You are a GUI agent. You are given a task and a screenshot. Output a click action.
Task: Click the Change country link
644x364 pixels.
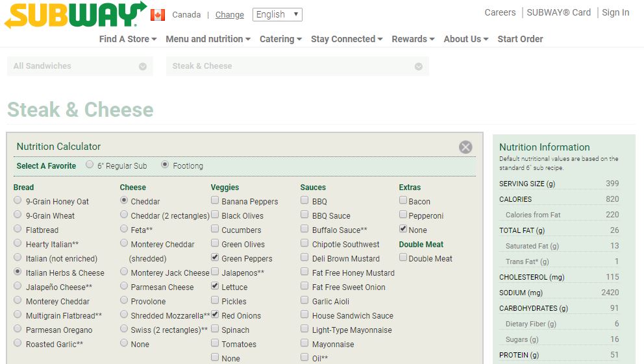[230, 15]
